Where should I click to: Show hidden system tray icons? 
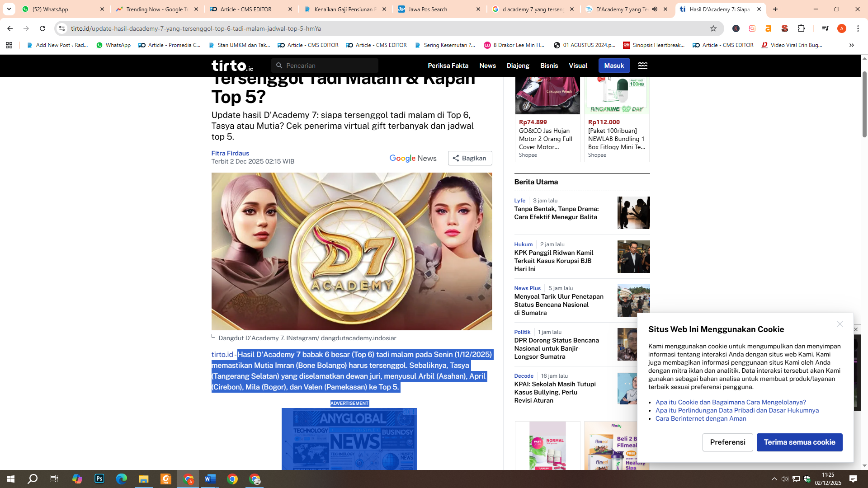pyautogui.click(x=774, y=479)
